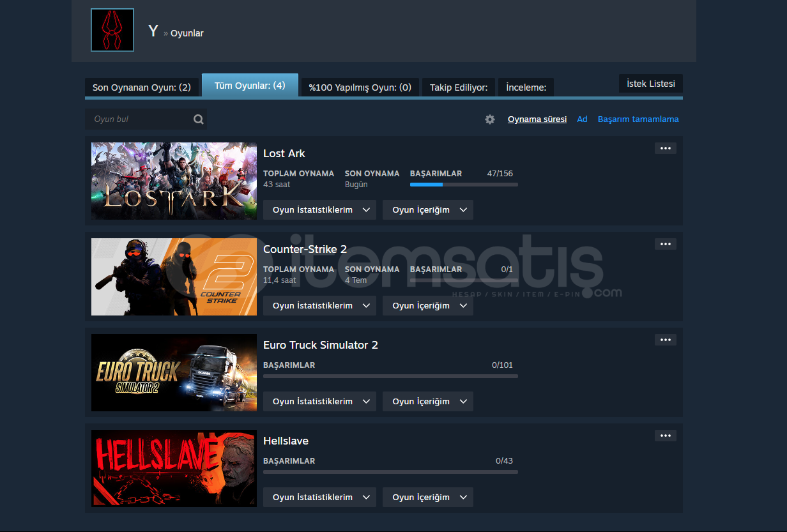Sort games by Ad

(582, 119)
